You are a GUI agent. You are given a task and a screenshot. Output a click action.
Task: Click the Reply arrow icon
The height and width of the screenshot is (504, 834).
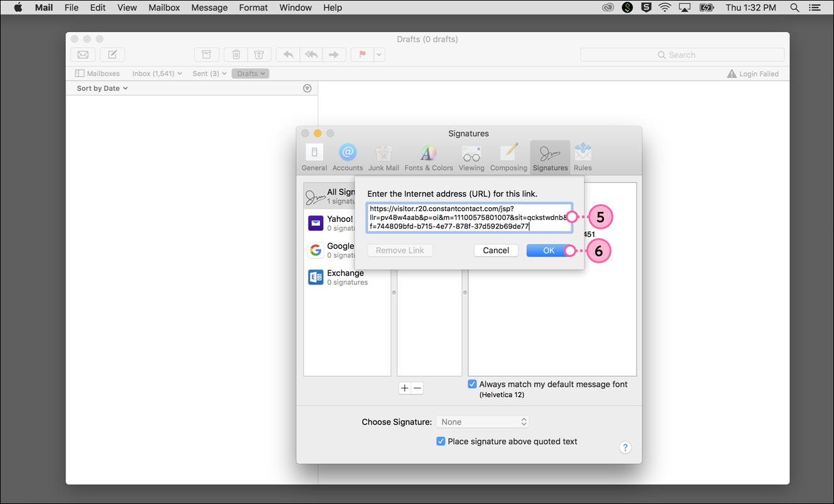(288, 55)
